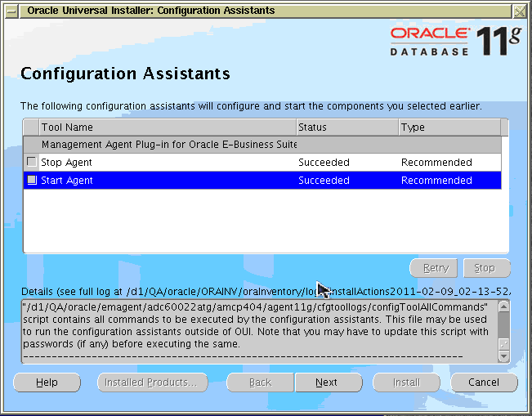Click the Stop button below the table
Screen dimensions: 532x416
487,268
